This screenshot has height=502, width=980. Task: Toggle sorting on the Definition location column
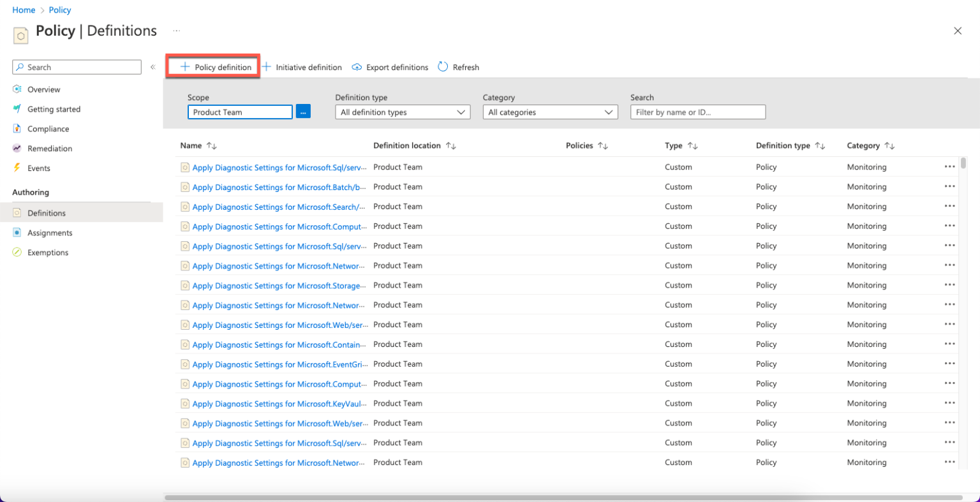click(451, 145)
